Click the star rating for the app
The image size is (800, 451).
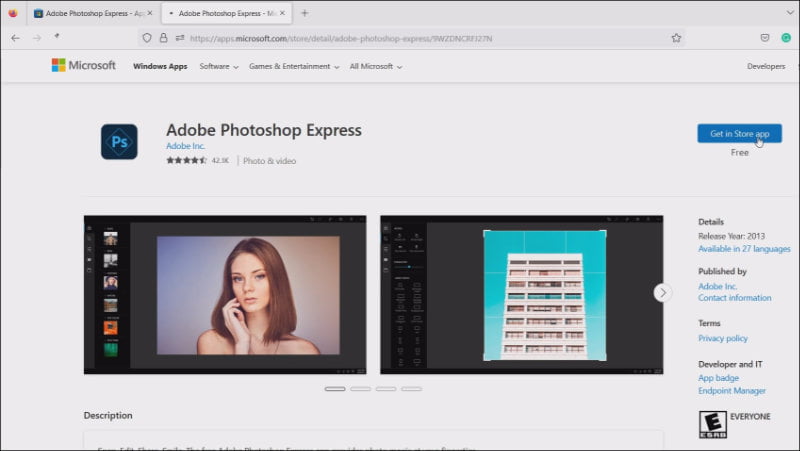[x=186, y=160]
